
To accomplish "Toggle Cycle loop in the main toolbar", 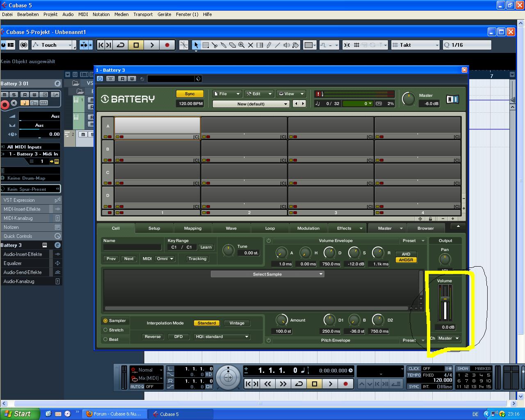I will 121,45.
